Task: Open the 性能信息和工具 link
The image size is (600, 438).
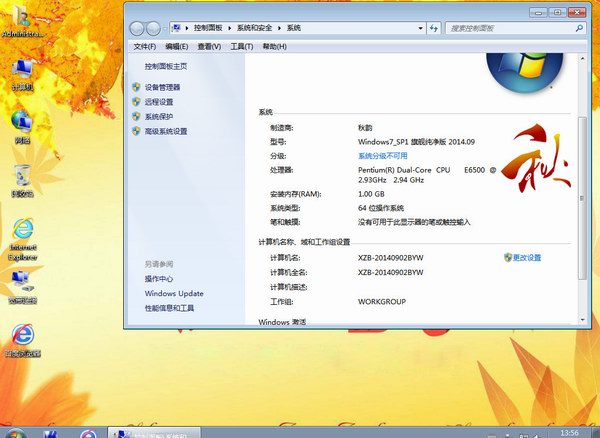Action: click(x=169, y=308)
